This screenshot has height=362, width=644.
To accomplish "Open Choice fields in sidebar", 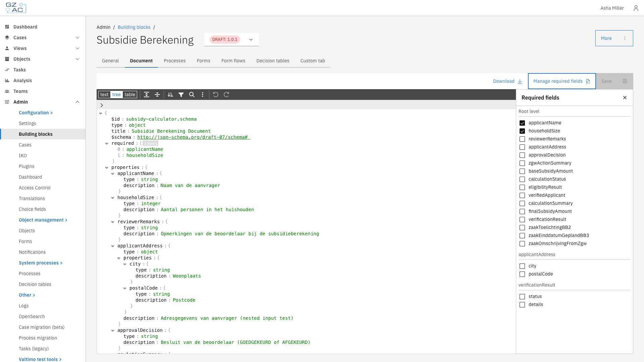I will click(32, 209).
